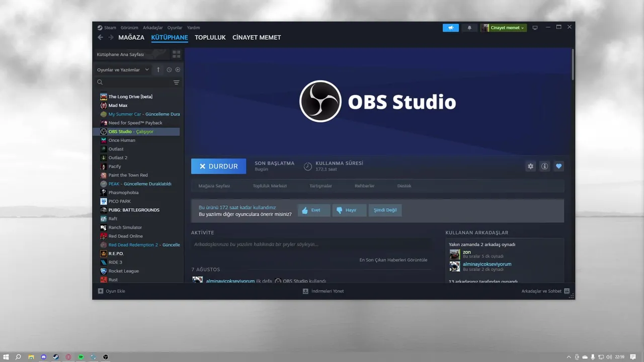
Task: Click the thumbs up Evet button
Action: point(314,210)
